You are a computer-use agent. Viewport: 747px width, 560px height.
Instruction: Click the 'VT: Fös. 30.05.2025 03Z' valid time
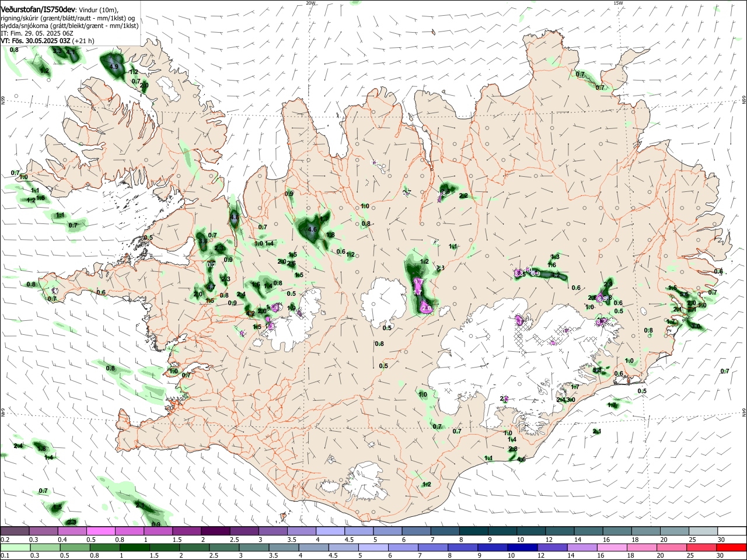click(36, 41)
